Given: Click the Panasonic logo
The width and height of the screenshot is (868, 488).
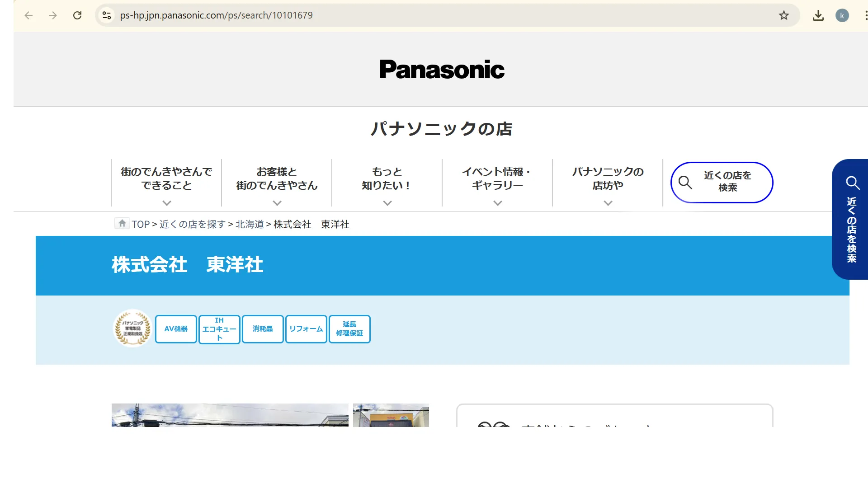Looking at the screenshot, I should click(x=442, y=69).
